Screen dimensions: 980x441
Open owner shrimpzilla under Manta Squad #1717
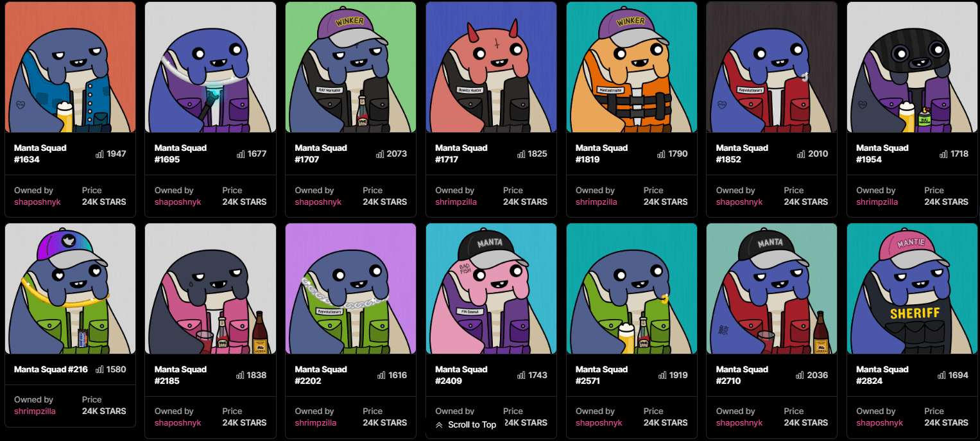coord(456,202)
